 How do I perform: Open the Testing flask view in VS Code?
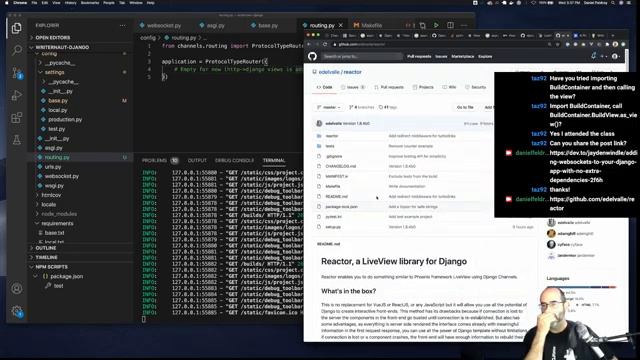pyautogui.click(x=16, y=140)
